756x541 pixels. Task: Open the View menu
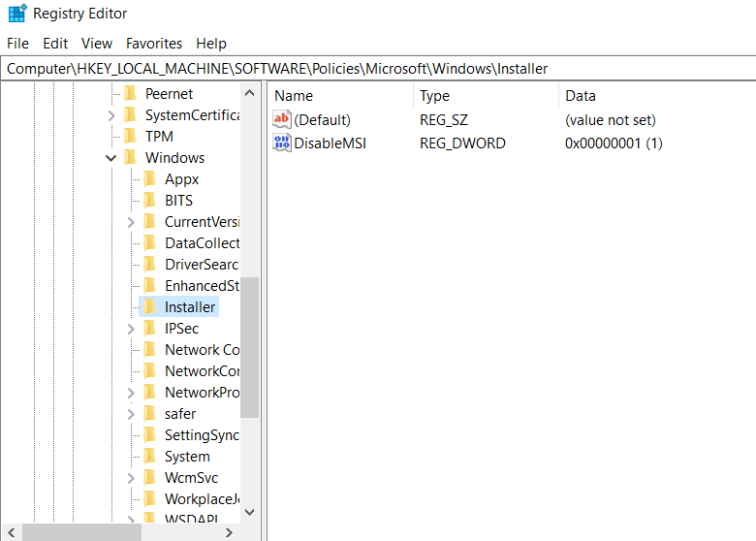point(96,44)
